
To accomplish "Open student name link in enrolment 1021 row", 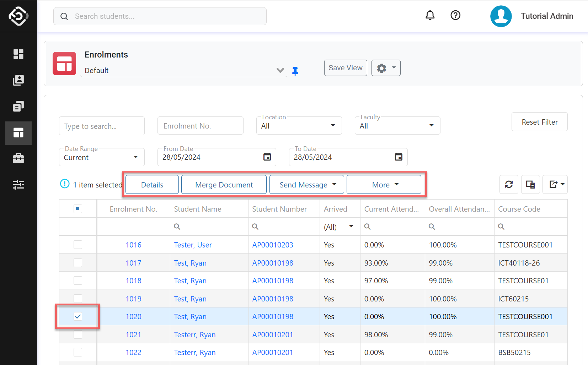I will 195,335.
